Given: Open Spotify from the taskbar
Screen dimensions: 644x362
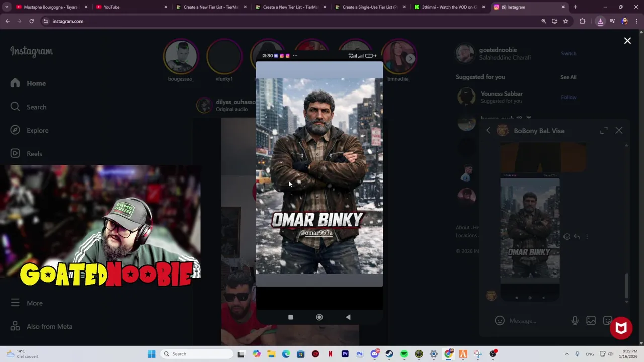Looking at the screenshot, I should 404,354.
